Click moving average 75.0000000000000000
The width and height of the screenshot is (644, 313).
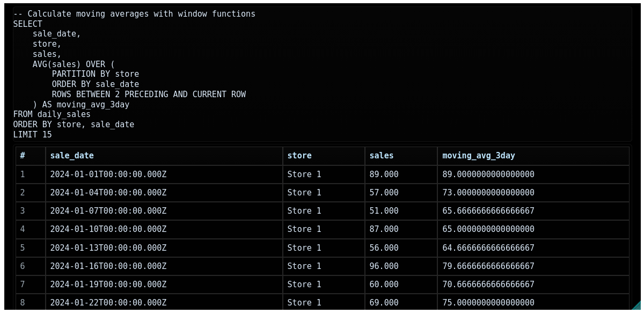pos(533,303)
